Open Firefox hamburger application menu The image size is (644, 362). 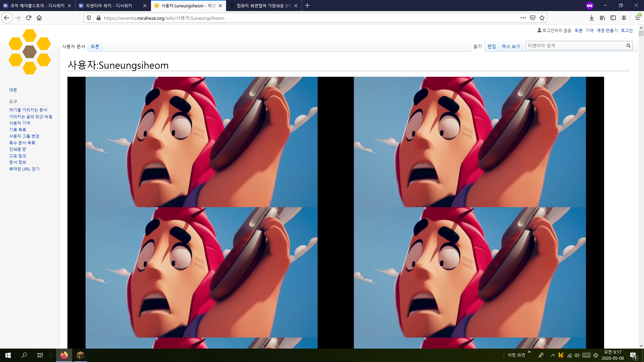[x=638, y=18]
